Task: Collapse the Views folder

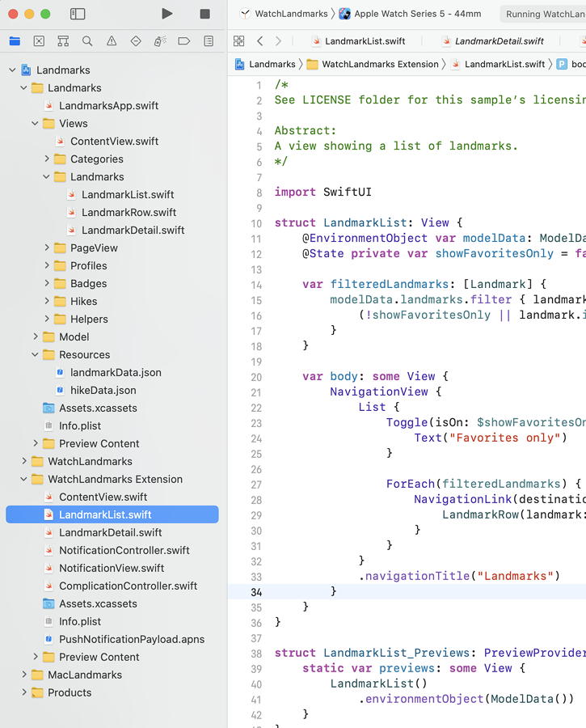Action: click(35, 124)
